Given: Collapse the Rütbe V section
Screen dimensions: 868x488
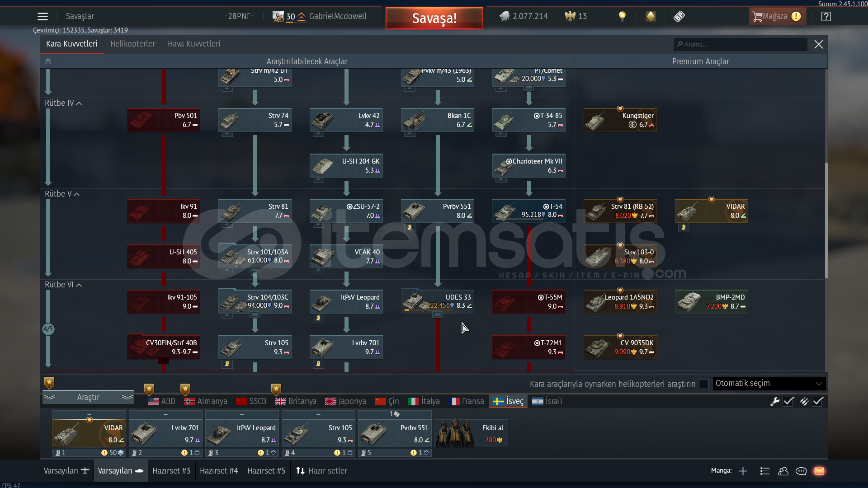Looking at the screenshot, I should click(x=76, y=194).
